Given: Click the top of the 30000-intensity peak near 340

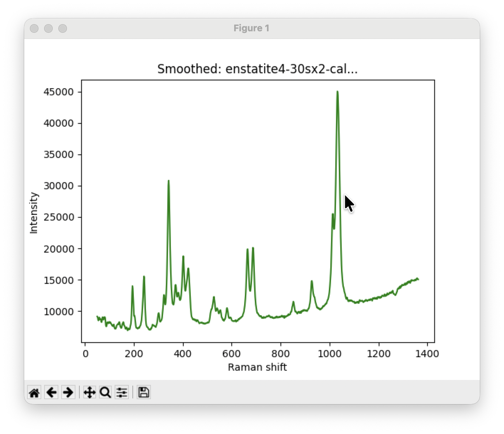Looking at the screenshot, I should [x=169, y=181].
